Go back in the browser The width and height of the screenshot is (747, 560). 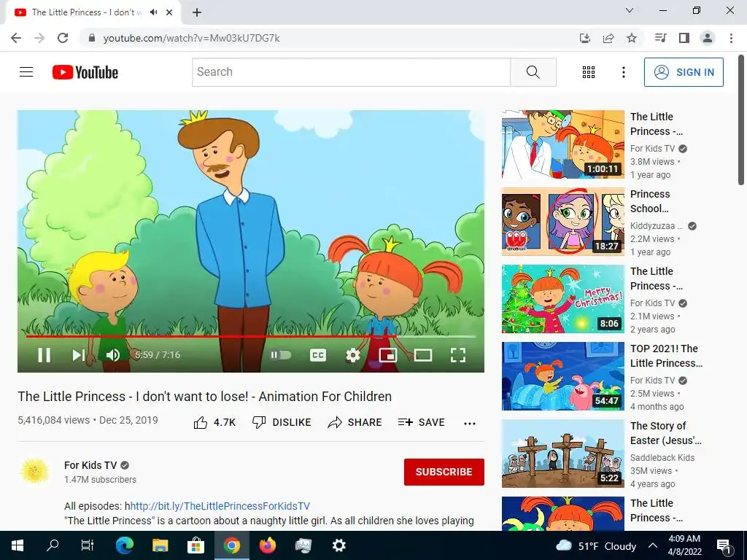pos(16,38)
